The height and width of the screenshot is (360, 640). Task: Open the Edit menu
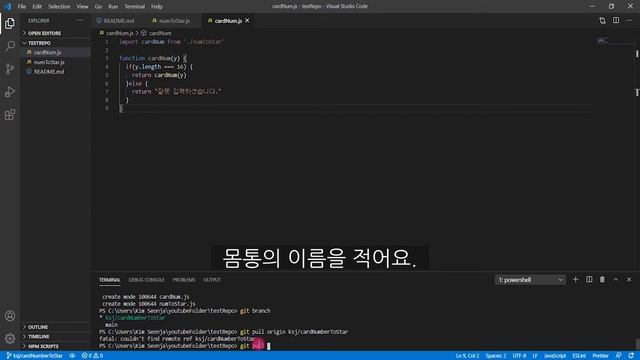click(x=37, y=7)
